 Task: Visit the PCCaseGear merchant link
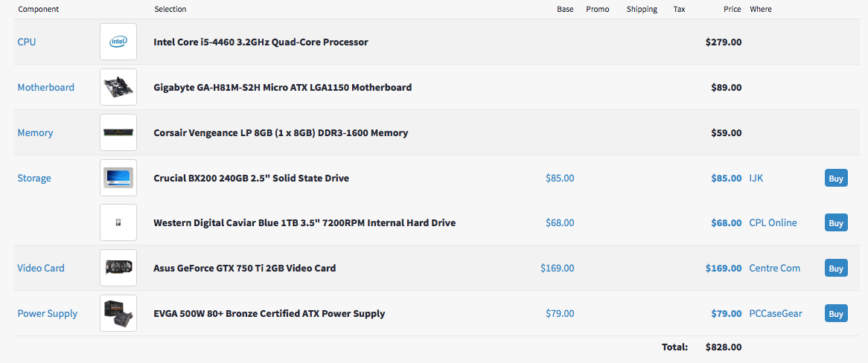click(776, 314)
